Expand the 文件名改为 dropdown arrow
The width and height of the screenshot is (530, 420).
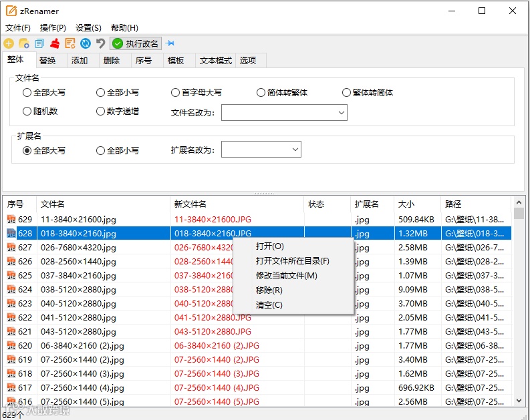[x=342, y=113]
